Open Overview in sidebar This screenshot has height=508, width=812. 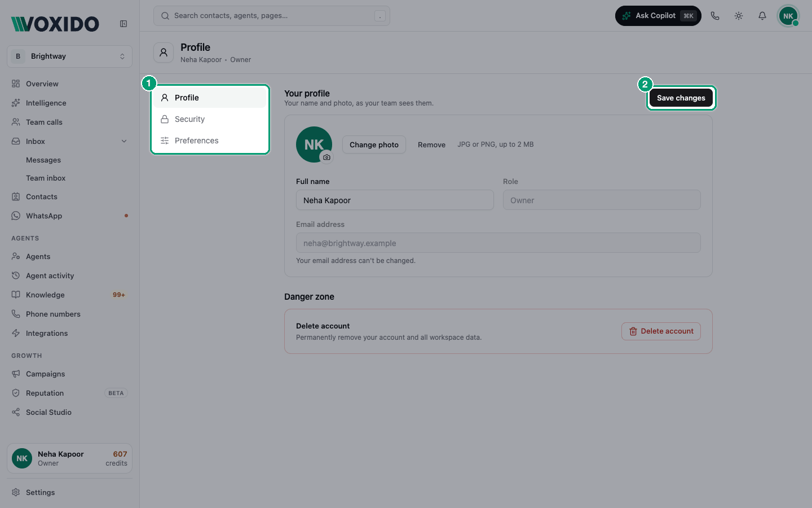[x=69, y=84]
